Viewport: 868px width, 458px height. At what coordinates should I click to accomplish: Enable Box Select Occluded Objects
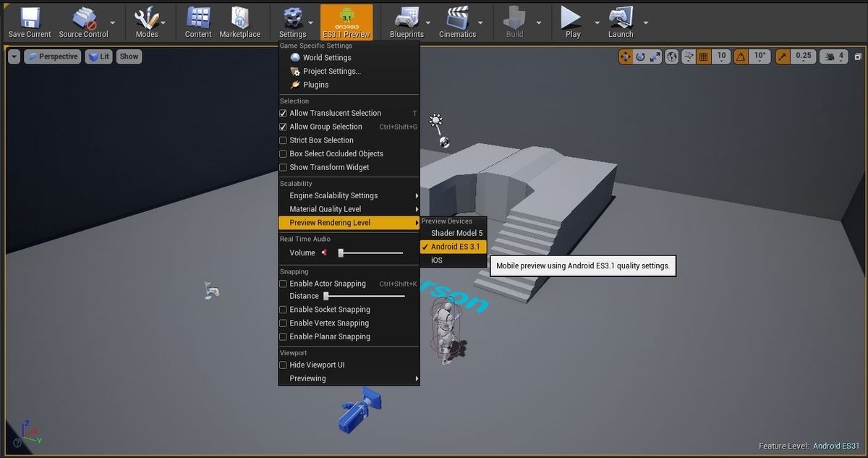284,153
